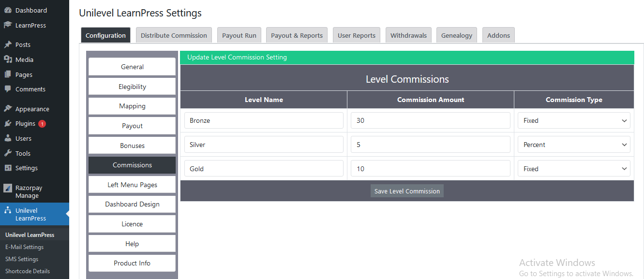Select the Bonuses settings section
The width and height of the screenshot is (644, 279).
click(x=132, y=145)
